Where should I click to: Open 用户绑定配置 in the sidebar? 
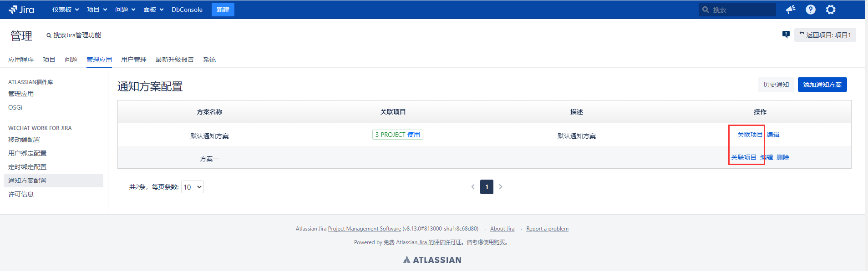coord(27,153)
